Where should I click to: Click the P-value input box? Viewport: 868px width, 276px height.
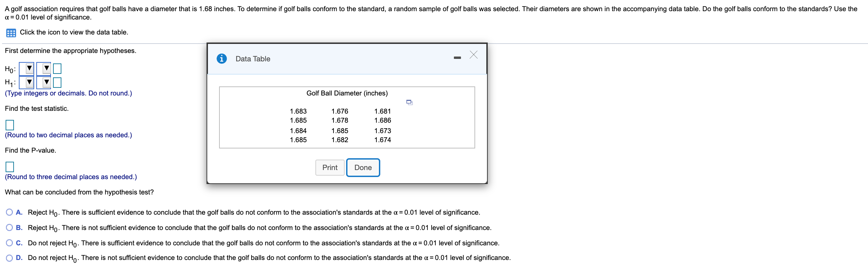(10, 167)
